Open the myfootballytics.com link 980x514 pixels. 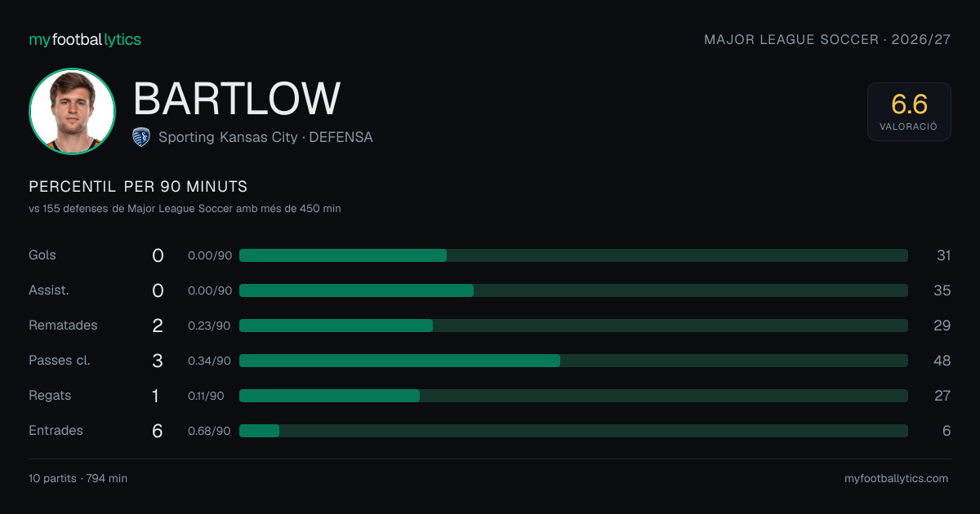pos(896,479)
